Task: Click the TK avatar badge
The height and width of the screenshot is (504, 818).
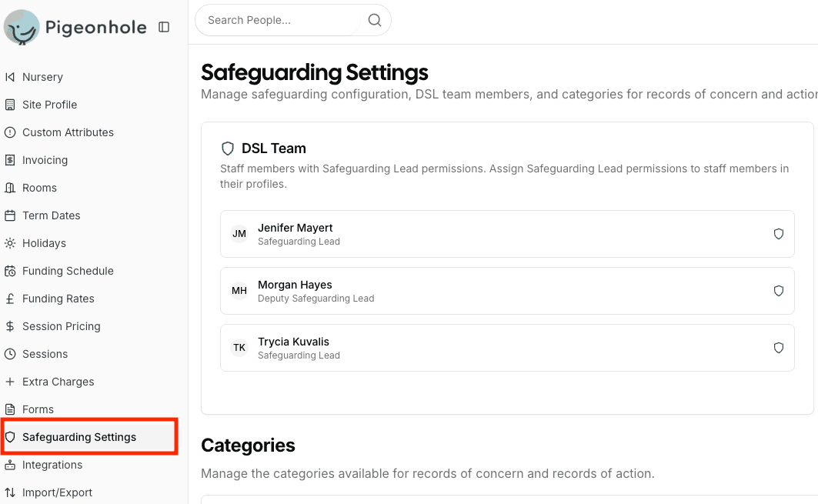Action: click(239, 348)
